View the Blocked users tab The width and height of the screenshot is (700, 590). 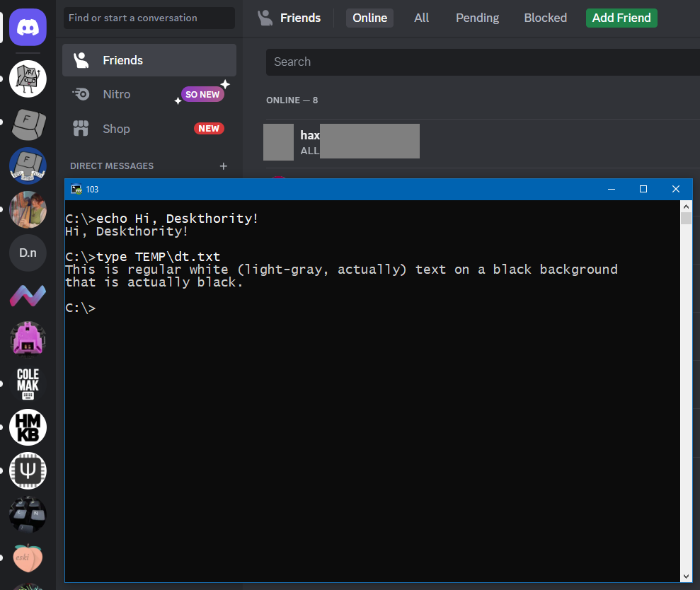545,18
